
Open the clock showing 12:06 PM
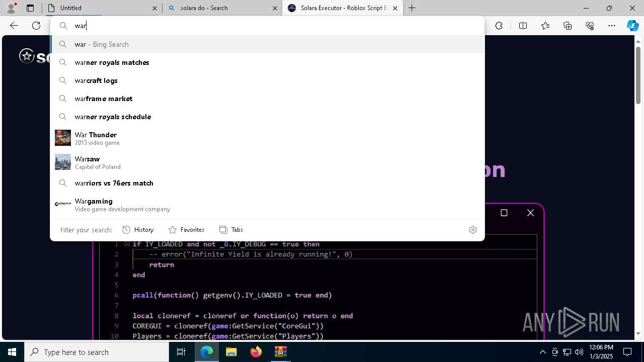click(x=601, y=352)
